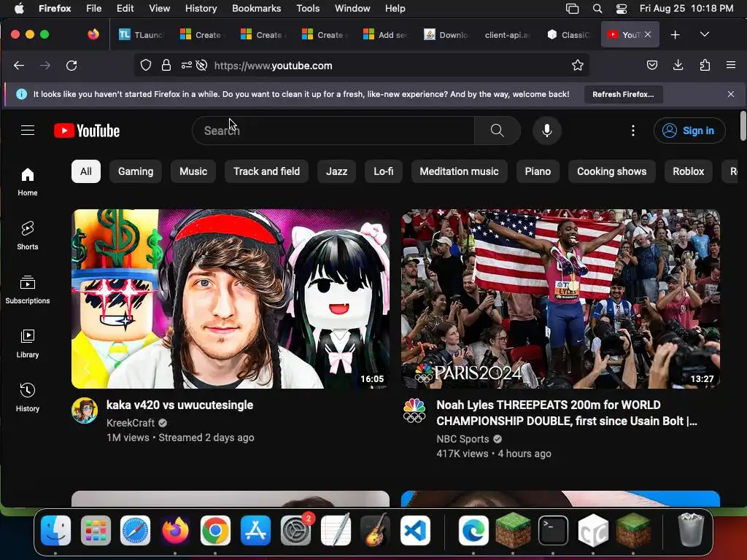Click the blocked autoplay icon in the address bar
The height and width of the screenshot is (560, 747).
point(201,65)
